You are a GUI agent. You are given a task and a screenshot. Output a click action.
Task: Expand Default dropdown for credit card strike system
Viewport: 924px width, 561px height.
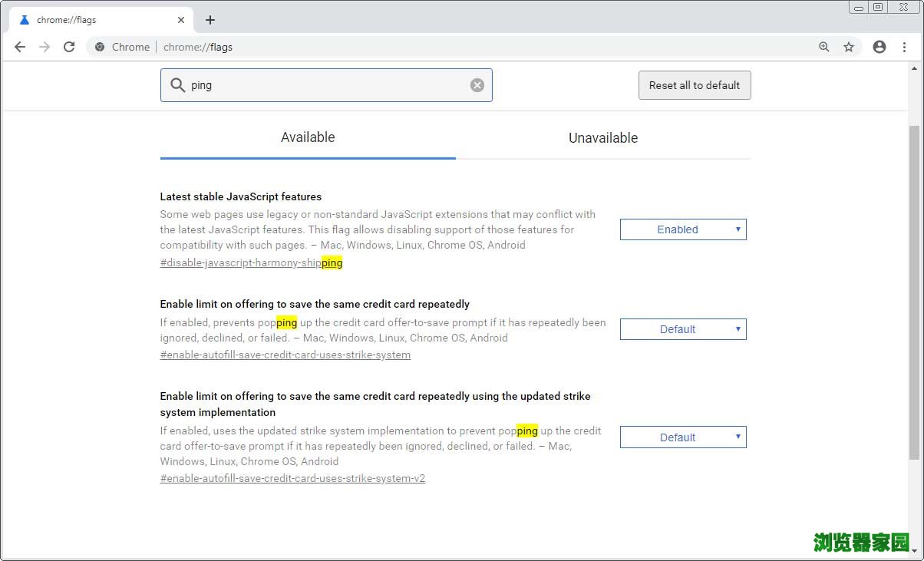pos(683,329)
